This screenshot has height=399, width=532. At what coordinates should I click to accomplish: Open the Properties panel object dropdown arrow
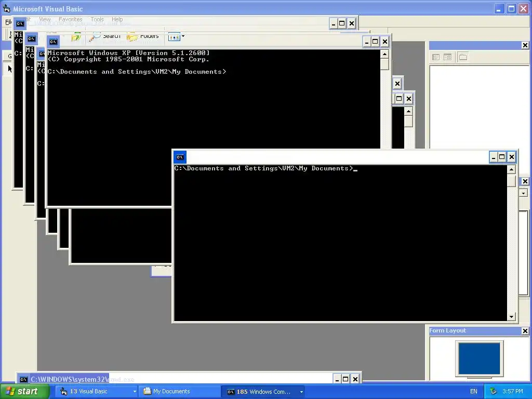pos(523,193)
